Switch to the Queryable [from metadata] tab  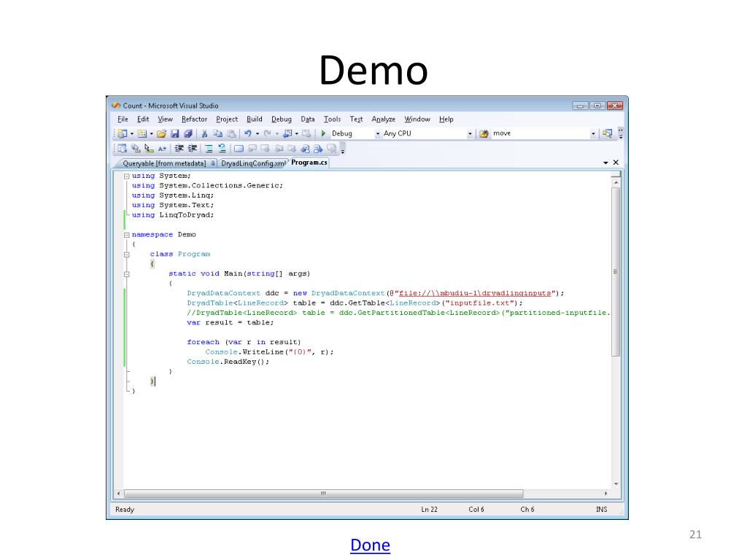pyautogui.click(x=164, y=163)
